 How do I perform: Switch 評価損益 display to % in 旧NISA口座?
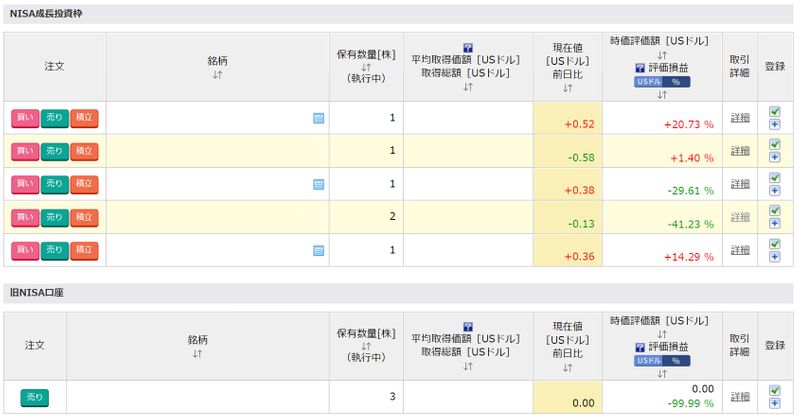(676, 361)
